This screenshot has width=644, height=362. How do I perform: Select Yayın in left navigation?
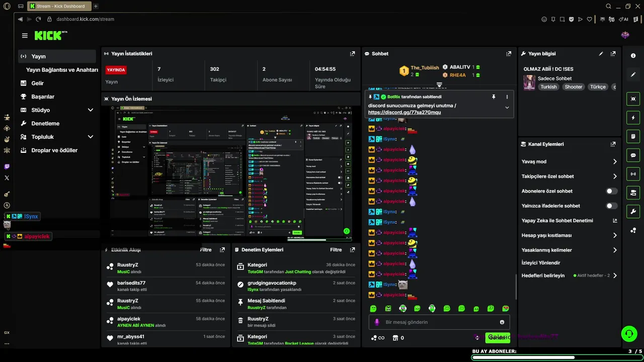pos(57,56)
